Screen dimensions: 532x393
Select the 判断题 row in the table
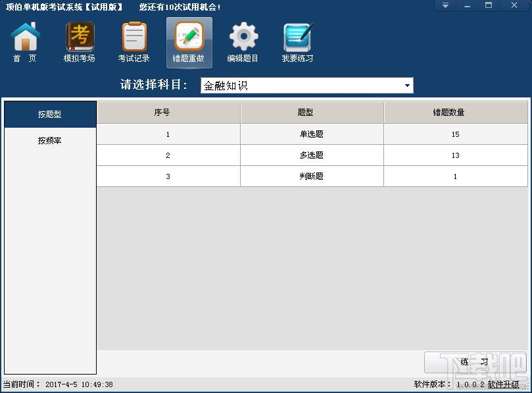tap(311, 176)
